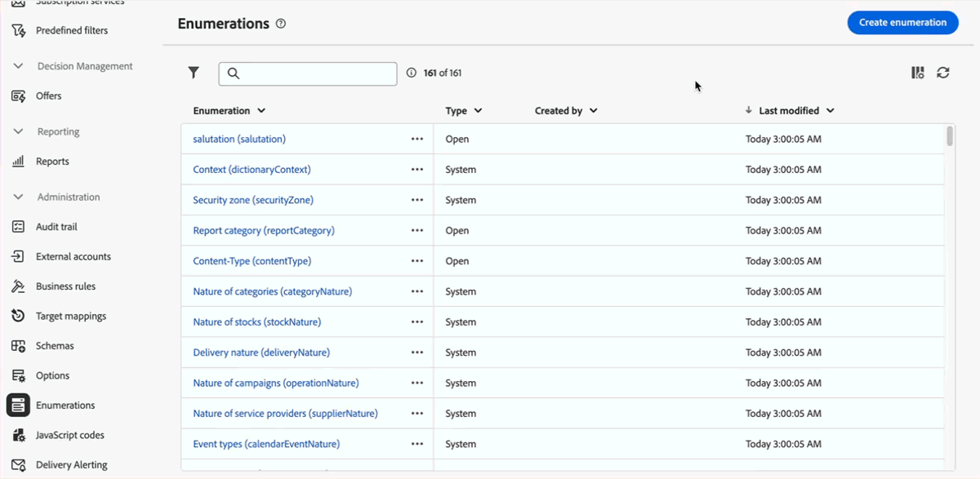The image size is (980, 479).
Task: Open more actions for salutation row
Action: click(417, 139)
